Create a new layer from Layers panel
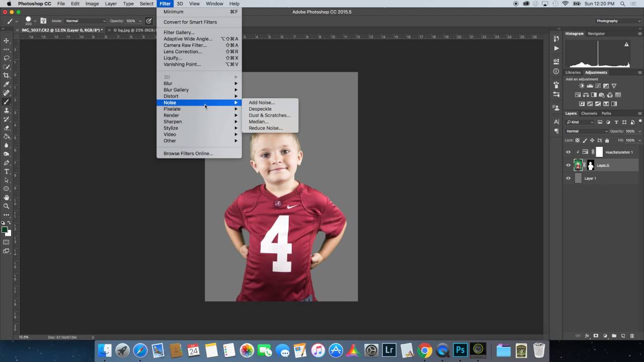The image size is (644, 362). (623, 336)
